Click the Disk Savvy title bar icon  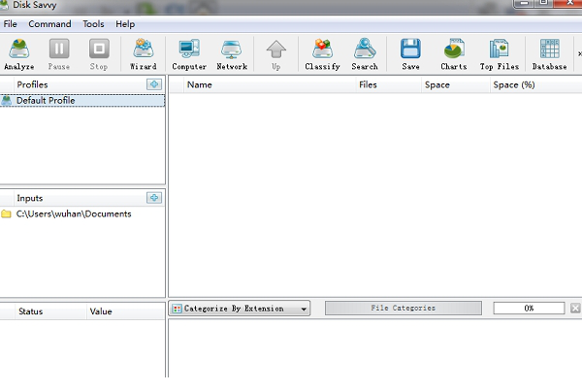pos(4,5)
